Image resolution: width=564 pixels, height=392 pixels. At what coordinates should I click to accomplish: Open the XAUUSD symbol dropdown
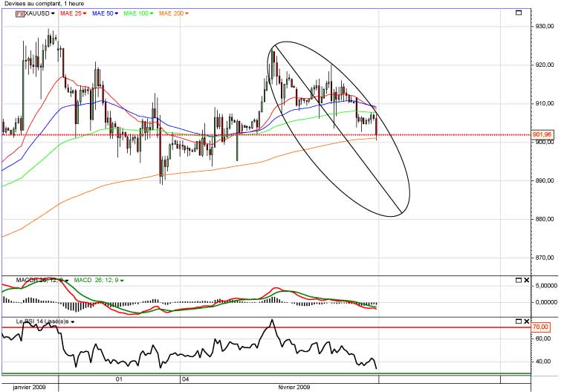pyautogui.click(x=53, y=13)
